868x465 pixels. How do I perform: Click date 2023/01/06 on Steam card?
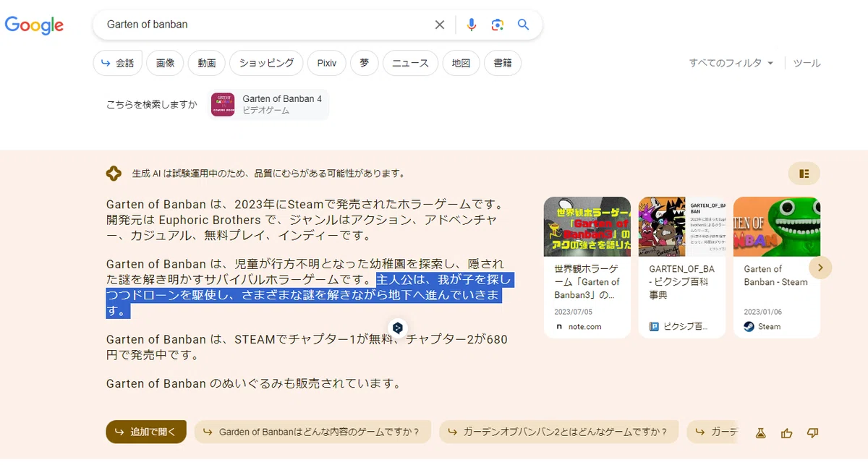[x=763, y=312]
